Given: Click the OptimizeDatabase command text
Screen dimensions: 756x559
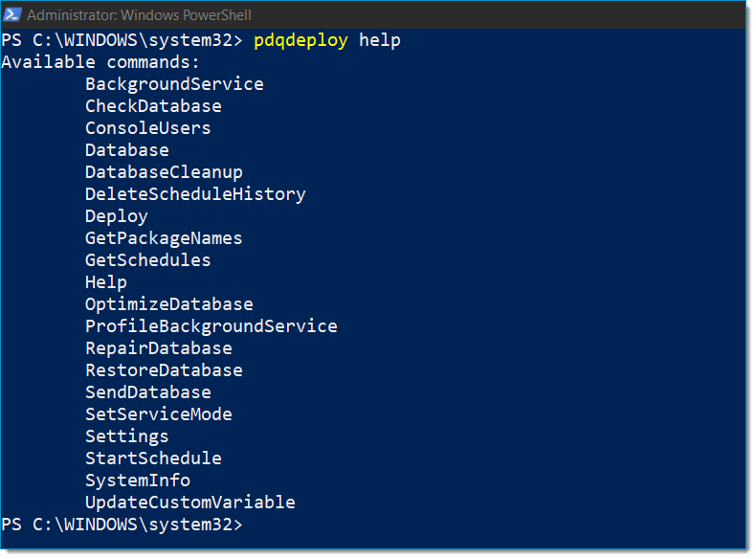Looking at the screenshot, I should pyautogui.click(x=168, y=304).
